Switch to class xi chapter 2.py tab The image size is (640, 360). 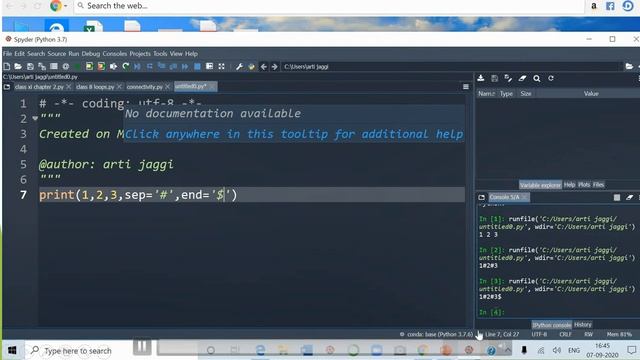(39, 87)
